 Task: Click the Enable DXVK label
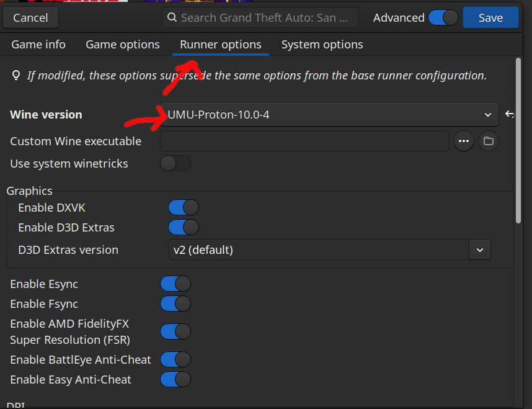click(x=51, y=207)
